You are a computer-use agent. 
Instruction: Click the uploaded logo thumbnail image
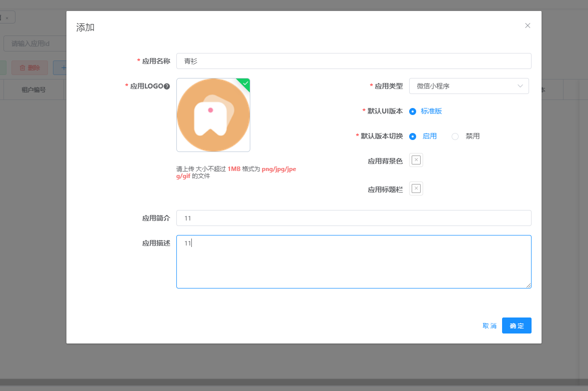pos(213,115)
